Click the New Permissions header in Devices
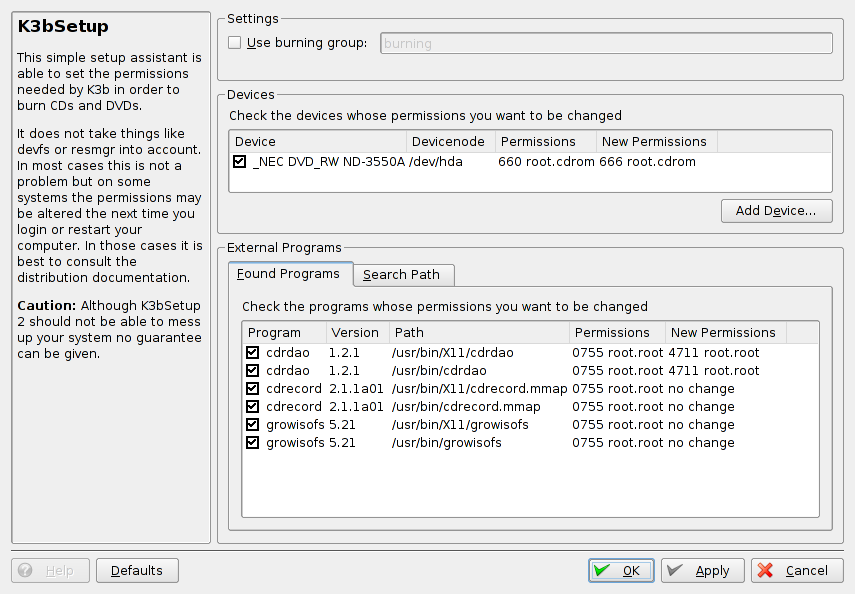The width and height of the screenshot is (855, 594). click(655, 142)
